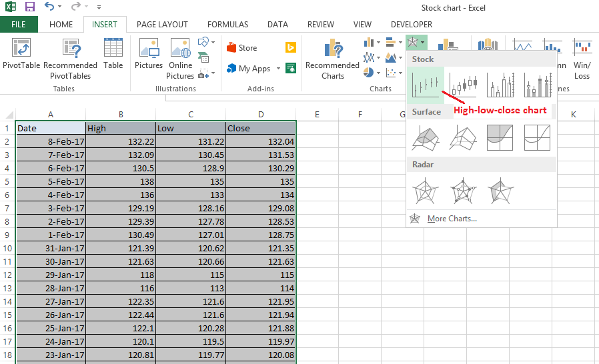Viewport: 599px width, 364px height.
Task: Switch to the REVIEW tab
Action: [x=320, y=25]
